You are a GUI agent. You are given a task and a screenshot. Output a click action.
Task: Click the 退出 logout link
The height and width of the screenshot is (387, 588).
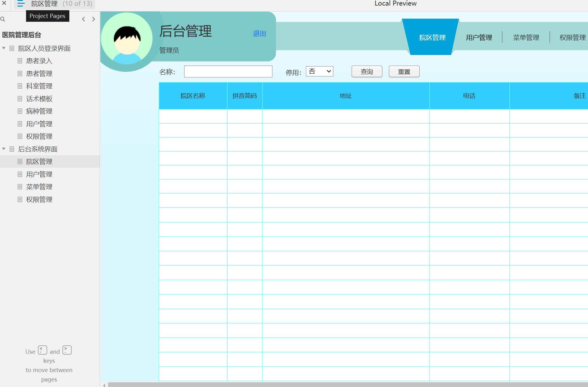(259, 34)
